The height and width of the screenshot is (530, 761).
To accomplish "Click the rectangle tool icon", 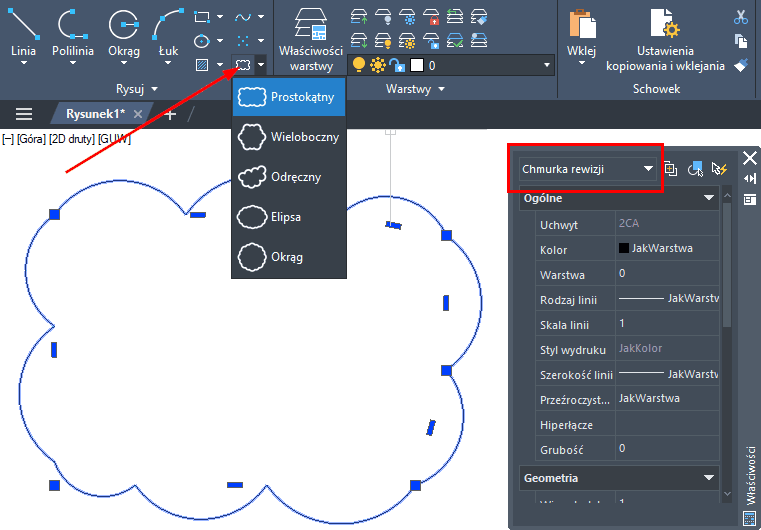I will pyautogui.click(x=202, y=17).
